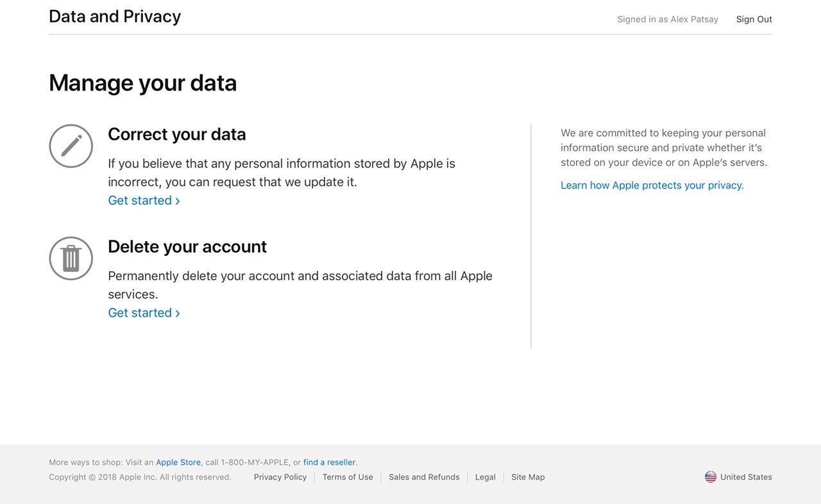Open the Terms of Use footer link
Screen dimensions: 821x504
tap(348, 477)
